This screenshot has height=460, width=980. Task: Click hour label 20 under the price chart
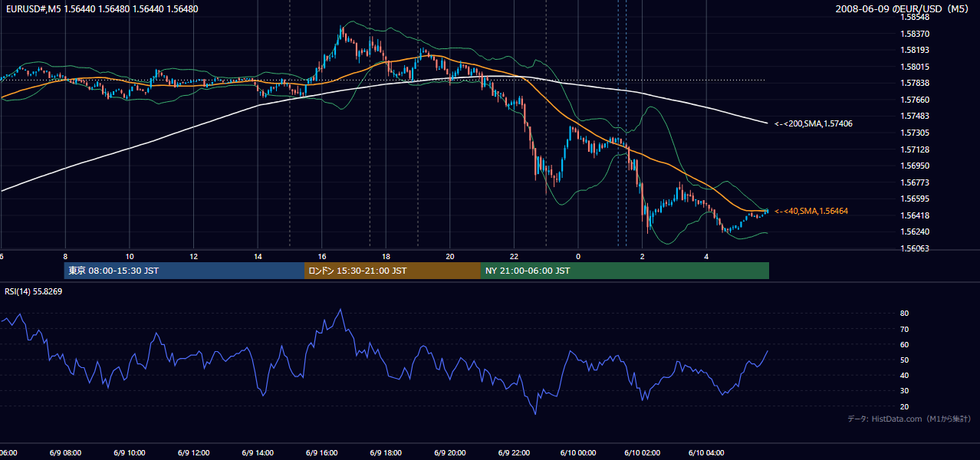[450, 256]
